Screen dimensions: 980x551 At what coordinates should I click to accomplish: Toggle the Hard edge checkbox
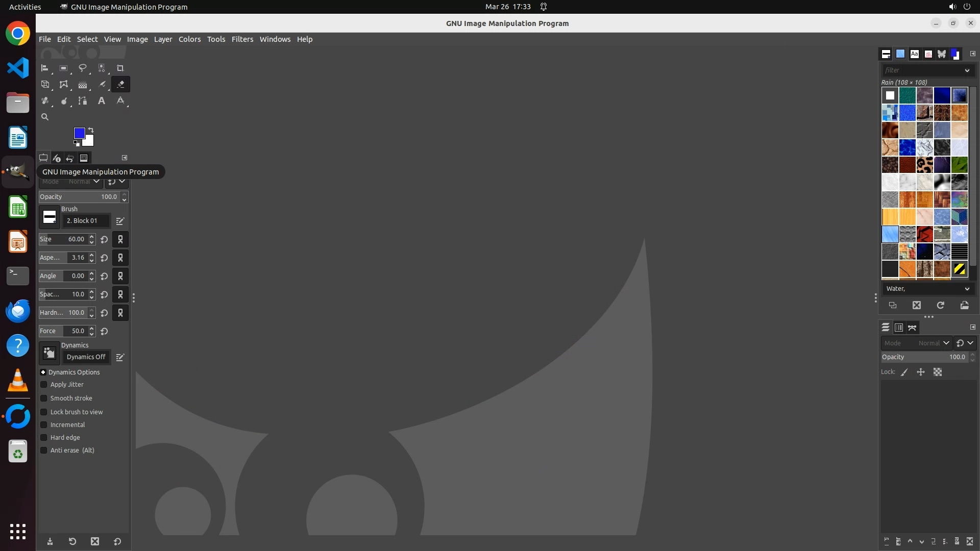click(x=44, y=438)
